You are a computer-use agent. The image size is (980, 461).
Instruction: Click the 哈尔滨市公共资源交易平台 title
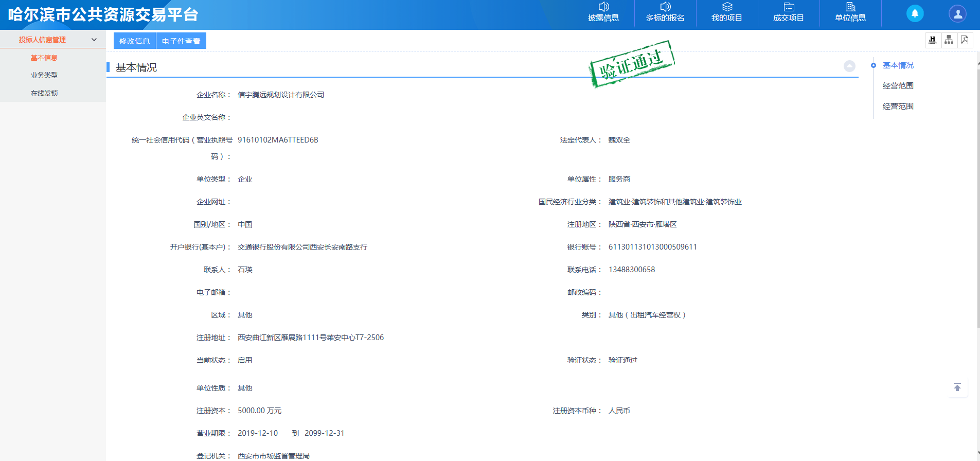click(103, 14)
